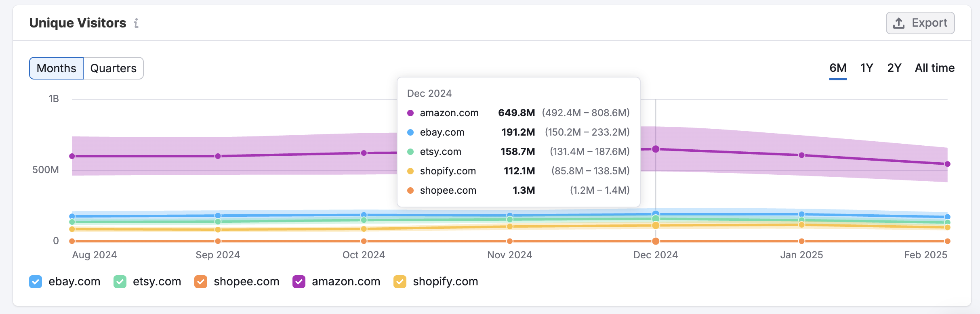
Task: Click amazon.com data point for Oct 2024
Action: 364,153
